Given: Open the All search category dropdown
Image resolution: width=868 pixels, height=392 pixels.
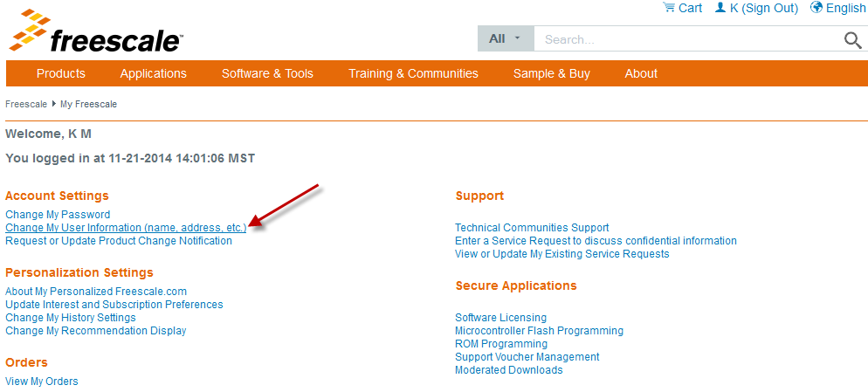Looking at the screenshot, I should click(506, 39).
